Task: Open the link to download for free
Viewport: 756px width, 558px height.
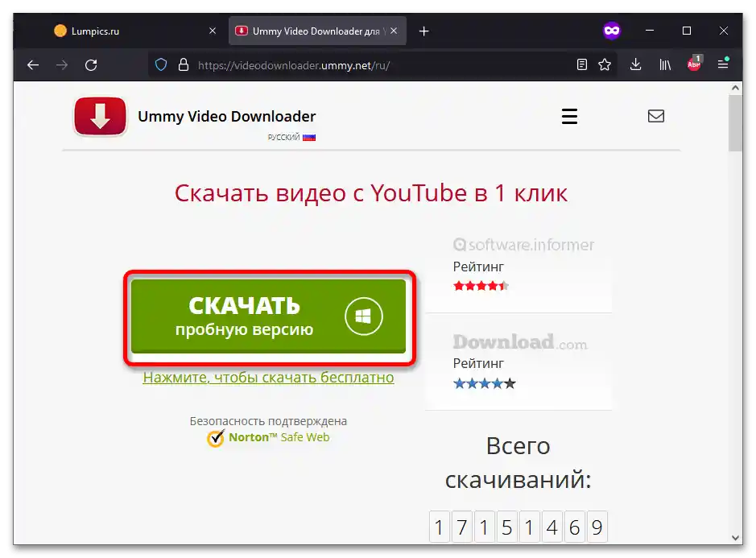Action: click(270, 377)
